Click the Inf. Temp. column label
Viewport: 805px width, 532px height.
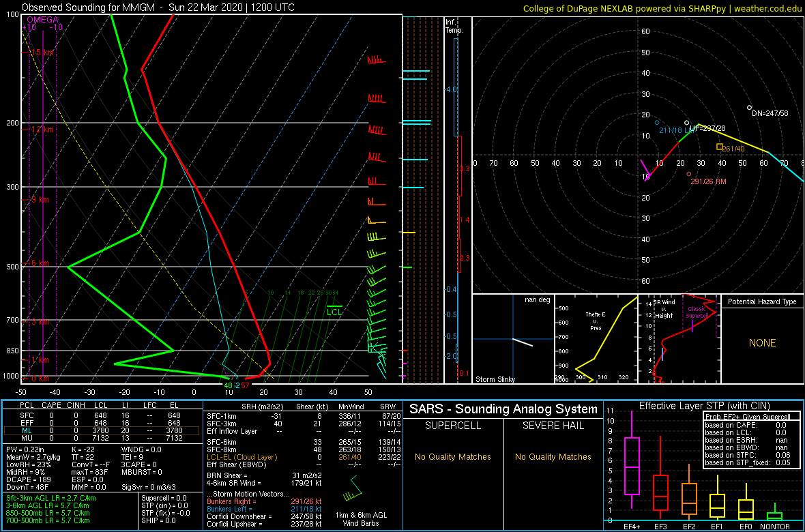454,26
